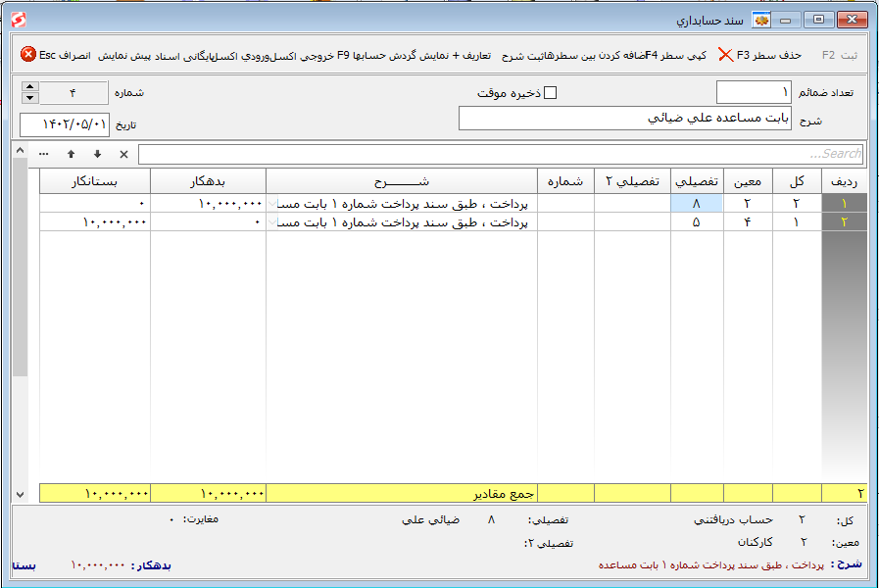The width and height of the screenshot is (879, 588).
Task: Click the تفصیلی column header
Action: (697, 181)
